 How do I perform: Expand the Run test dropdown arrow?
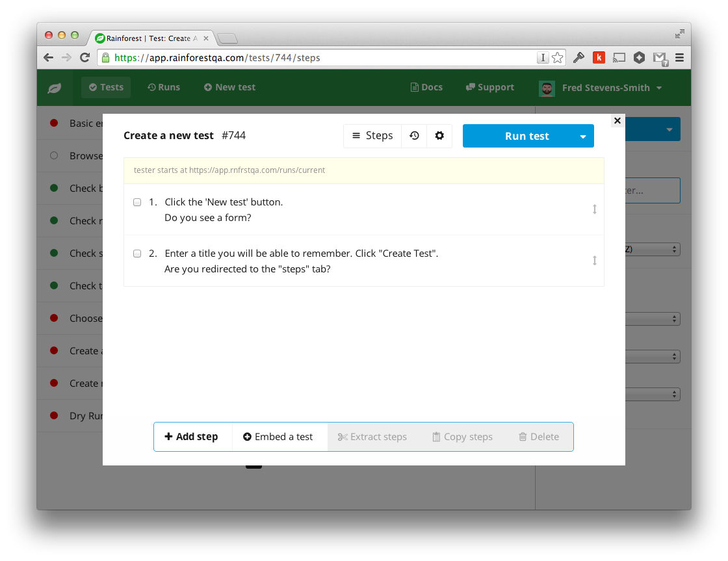pos(582,136)
